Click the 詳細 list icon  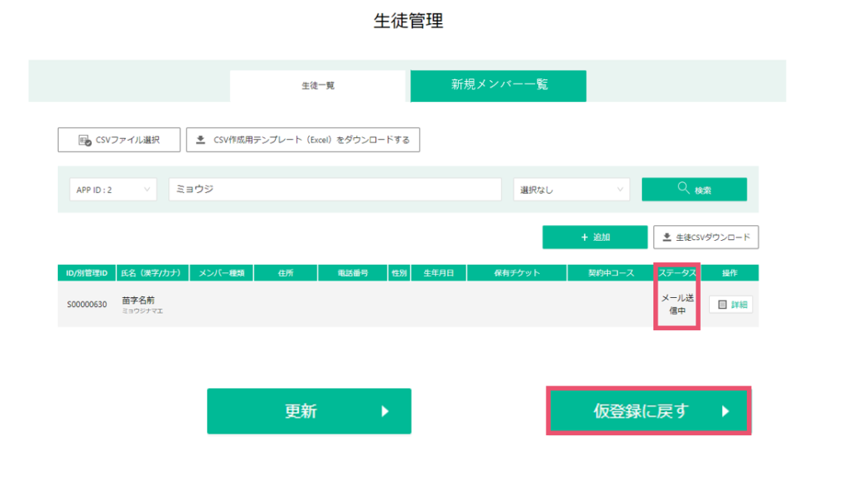pos(722,305)
